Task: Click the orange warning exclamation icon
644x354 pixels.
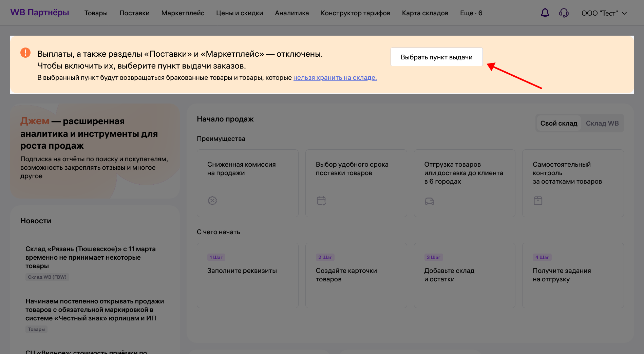Action: (x=25, y=53)
